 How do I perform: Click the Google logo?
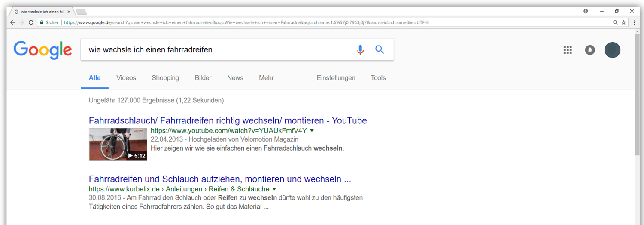point(43,50)
